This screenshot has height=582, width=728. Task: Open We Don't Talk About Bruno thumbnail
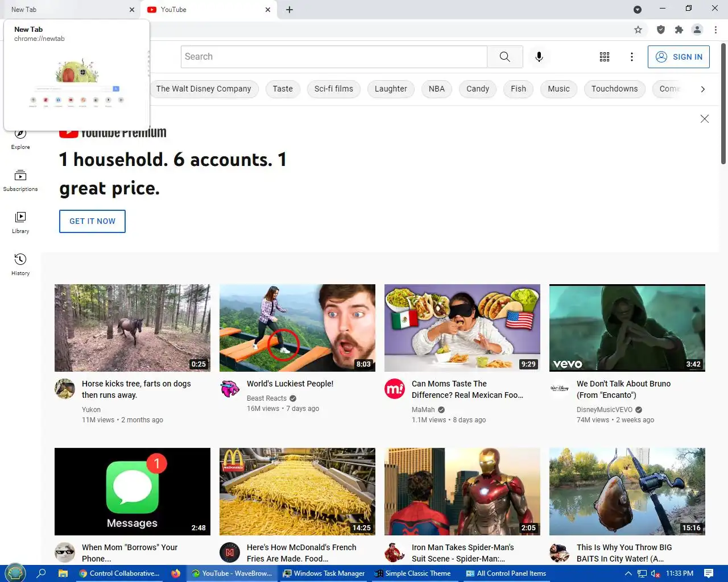click(627, 328)
